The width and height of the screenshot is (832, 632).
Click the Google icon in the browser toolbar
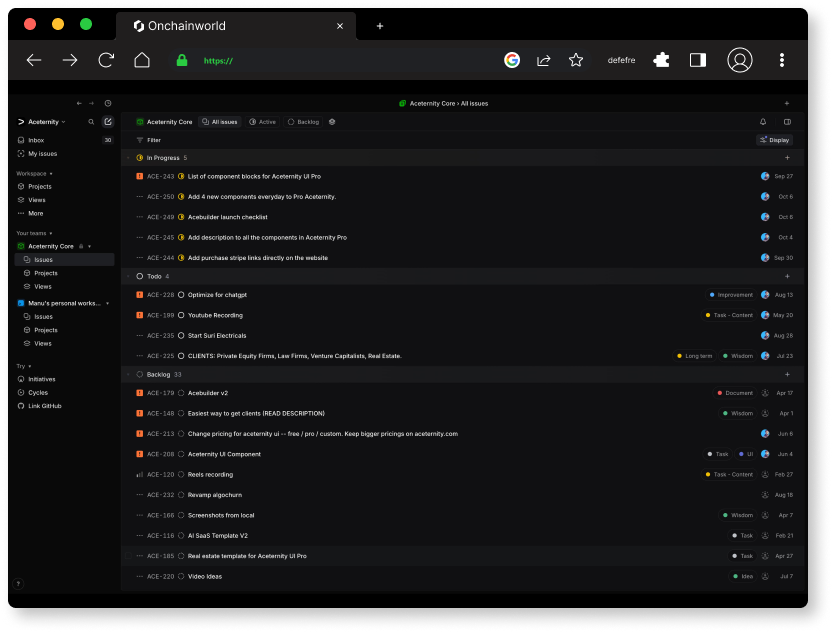pos(512,60)
